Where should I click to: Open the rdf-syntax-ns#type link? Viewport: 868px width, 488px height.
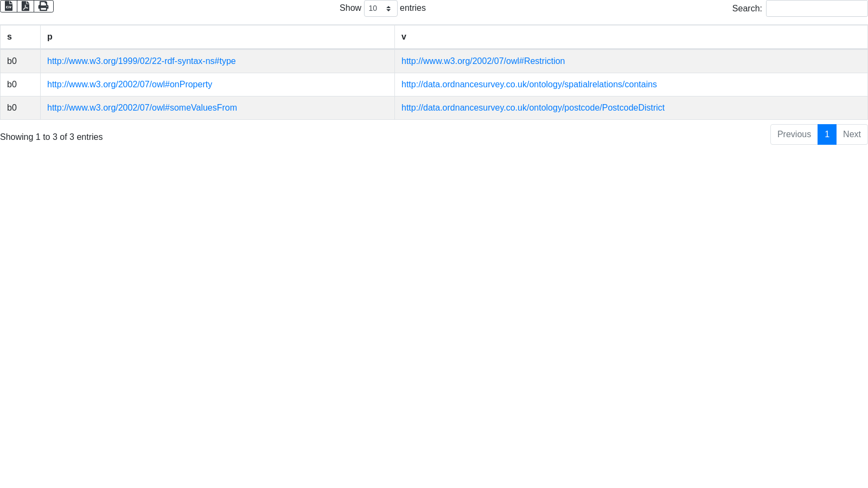pyautogui.click(x=141, y=61)
